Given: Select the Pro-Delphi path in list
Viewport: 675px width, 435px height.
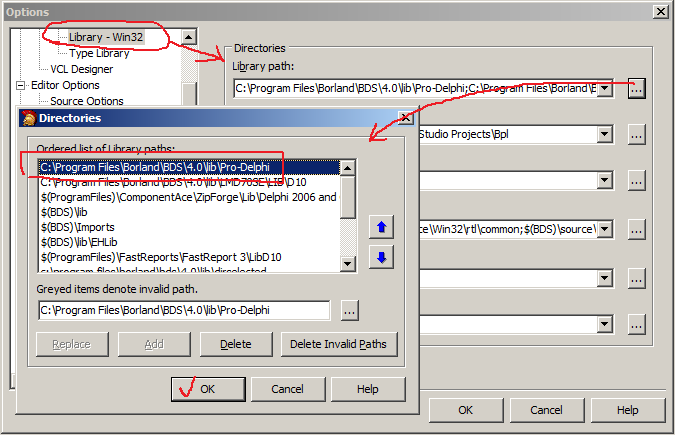Looking at the screenshot, I should click(189, 167).
